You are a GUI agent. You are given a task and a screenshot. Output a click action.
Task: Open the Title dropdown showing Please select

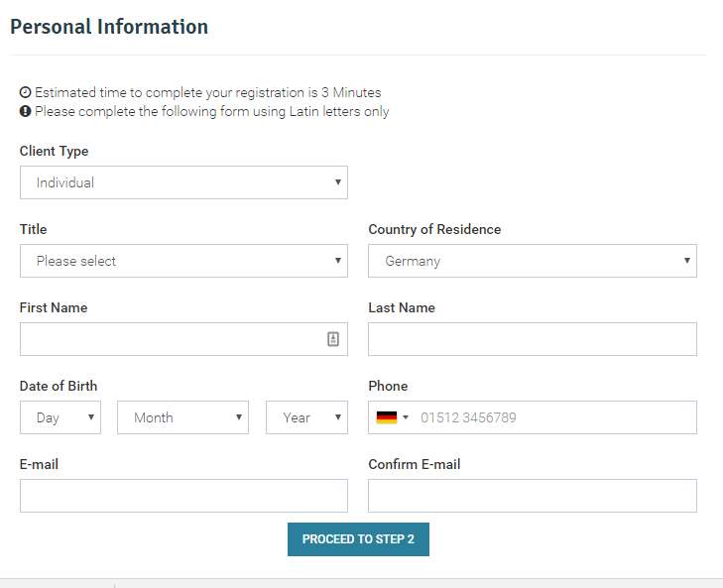pos(183,261)
